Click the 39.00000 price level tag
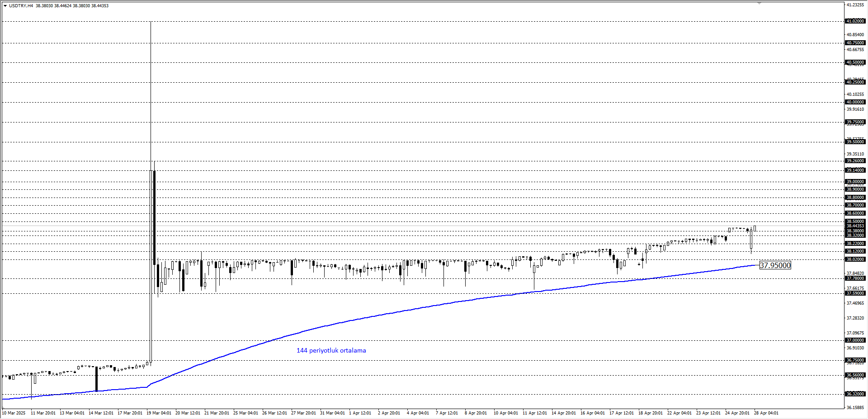The height and width of the screenshot is (419, 868). tap(855, 182)
